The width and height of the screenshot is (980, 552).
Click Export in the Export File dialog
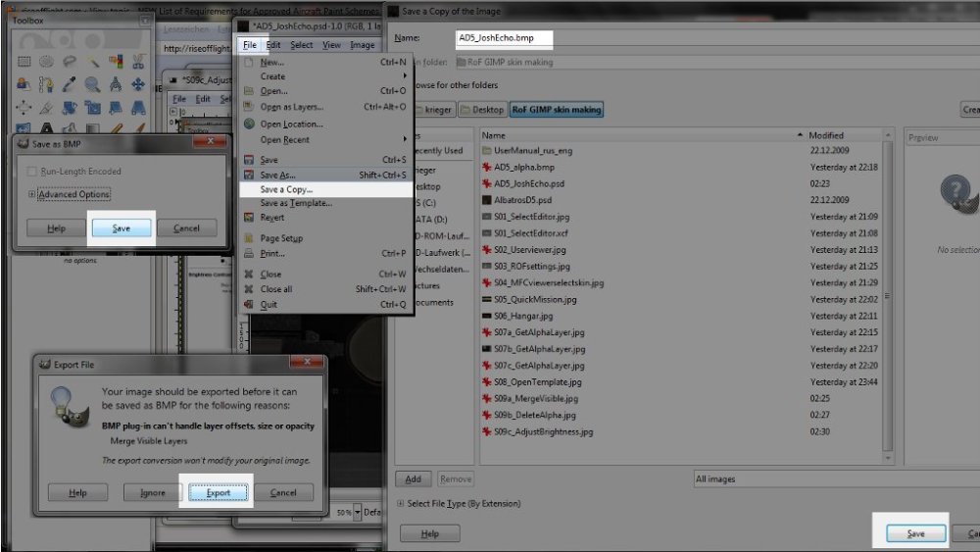[x=218, y=492]
